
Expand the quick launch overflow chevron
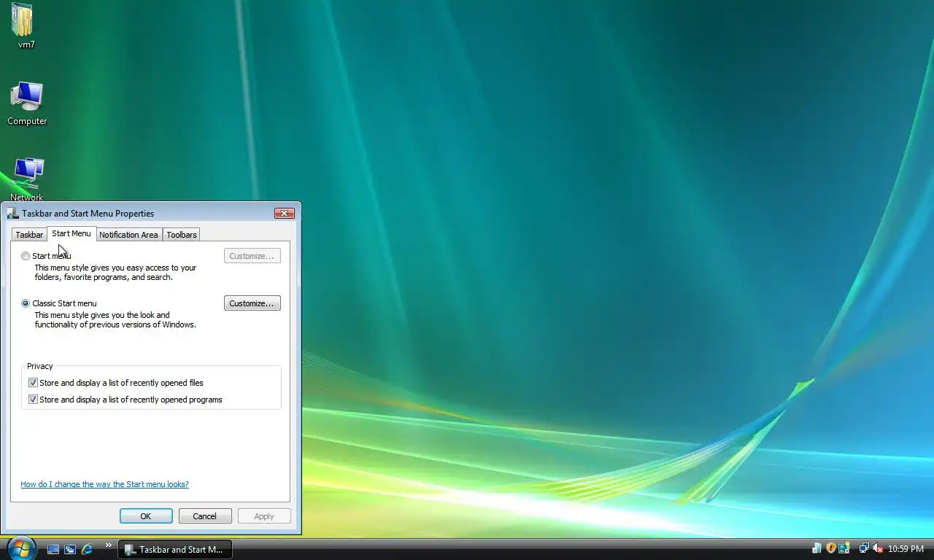pyautogui.click(x=108, y=545)
